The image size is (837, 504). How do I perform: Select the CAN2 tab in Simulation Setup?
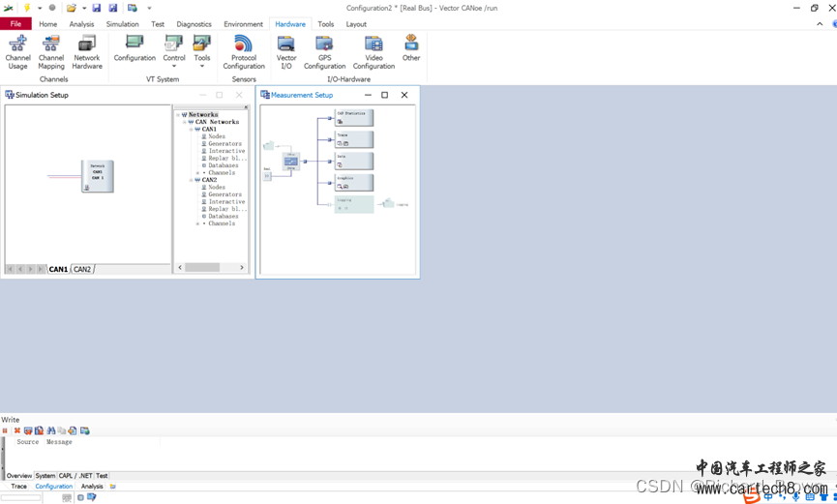click(x=82, y=269)
